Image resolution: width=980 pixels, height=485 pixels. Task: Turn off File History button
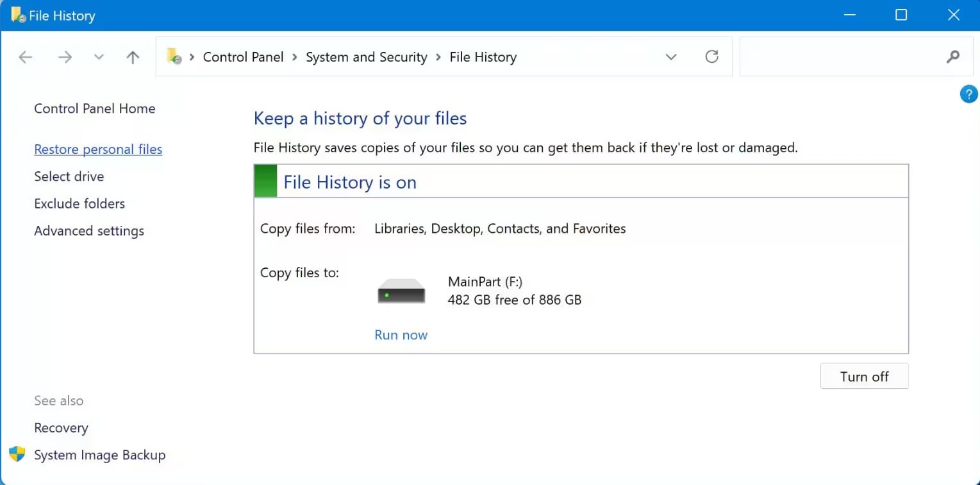click(865, 377)
